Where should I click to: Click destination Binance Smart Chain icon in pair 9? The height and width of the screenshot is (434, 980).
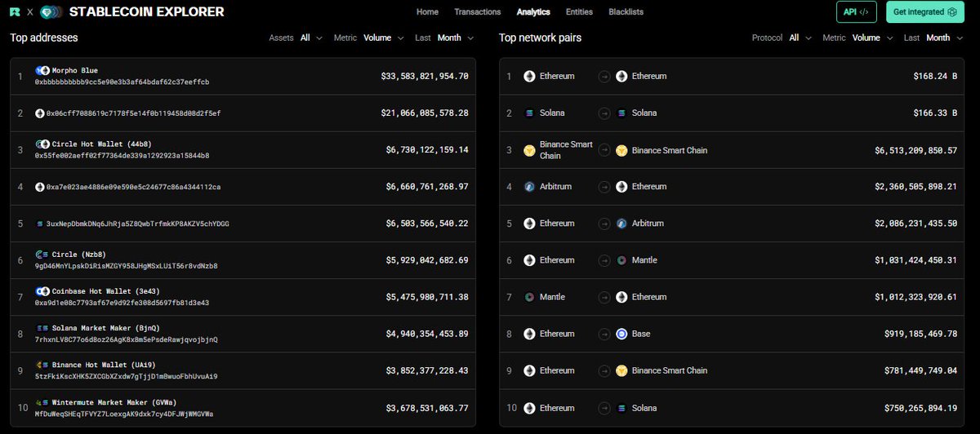pyautogui.click(x=621, y=370)
